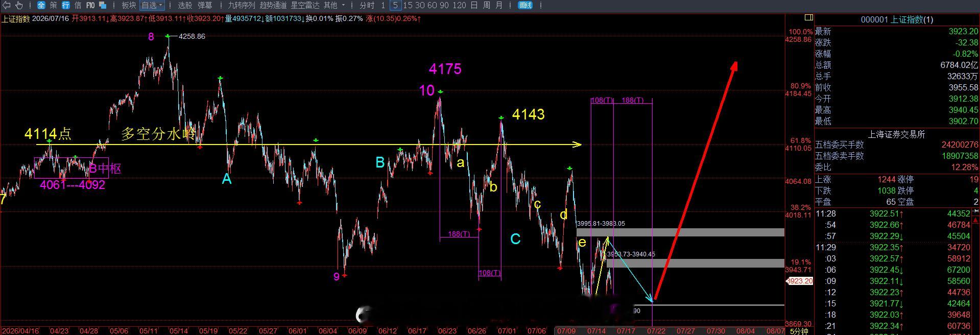
Task: Click the 策 strategy toolbar icon
Action: (53, 5)
